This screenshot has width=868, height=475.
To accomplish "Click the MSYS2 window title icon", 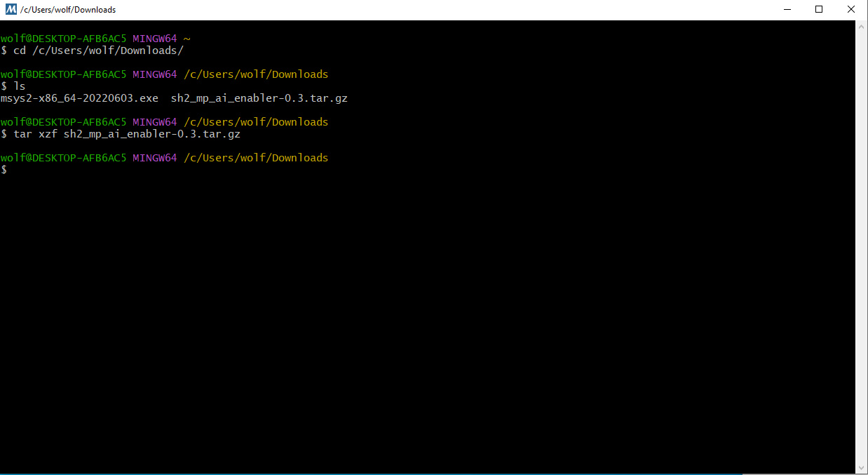I will coord(11,10).
